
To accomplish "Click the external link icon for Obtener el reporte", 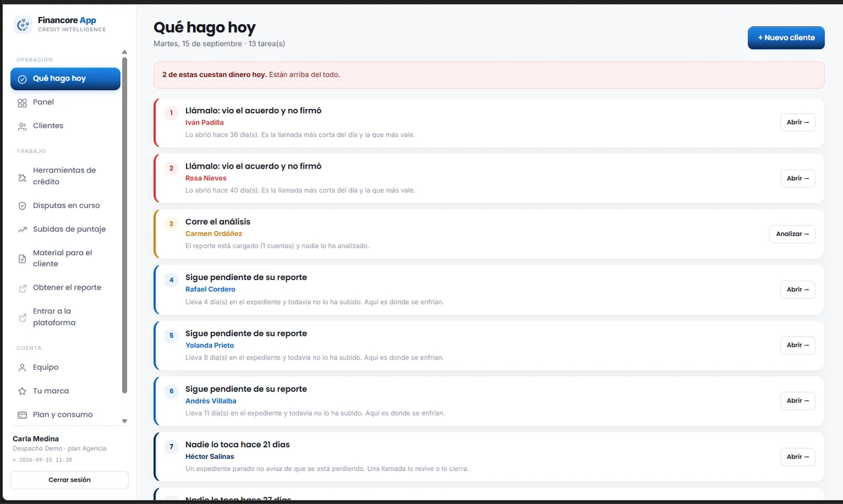I will [x=22, y=288].
